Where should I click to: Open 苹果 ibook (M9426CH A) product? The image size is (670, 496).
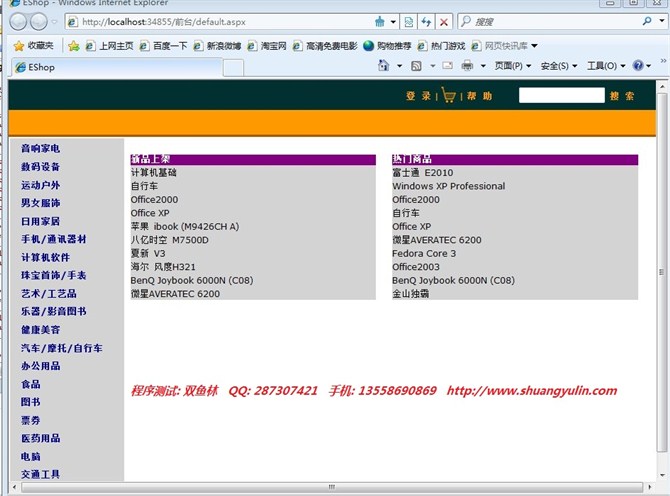(185, 226)
